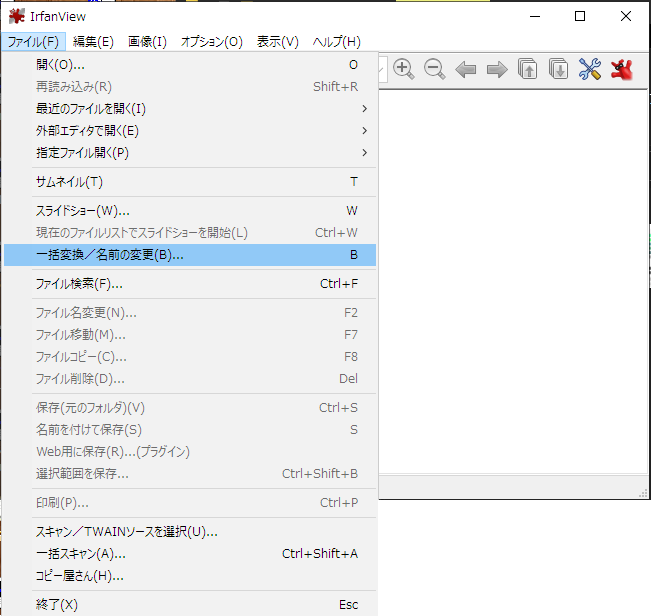Click the greyed 保存(元のフォルダ)(V) entry

click(190, 408)
